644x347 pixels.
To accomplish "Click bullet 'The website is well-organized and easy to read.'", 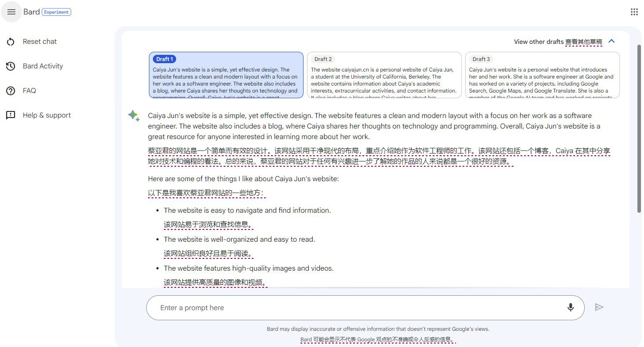I will tap(239, 240).
